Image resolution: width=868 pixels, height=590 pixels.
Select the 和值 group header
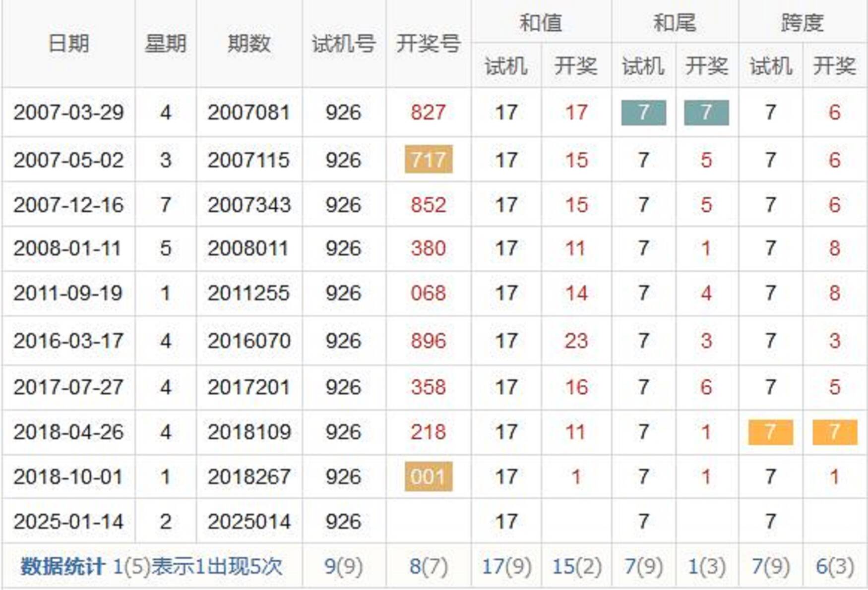pos(541,23)
